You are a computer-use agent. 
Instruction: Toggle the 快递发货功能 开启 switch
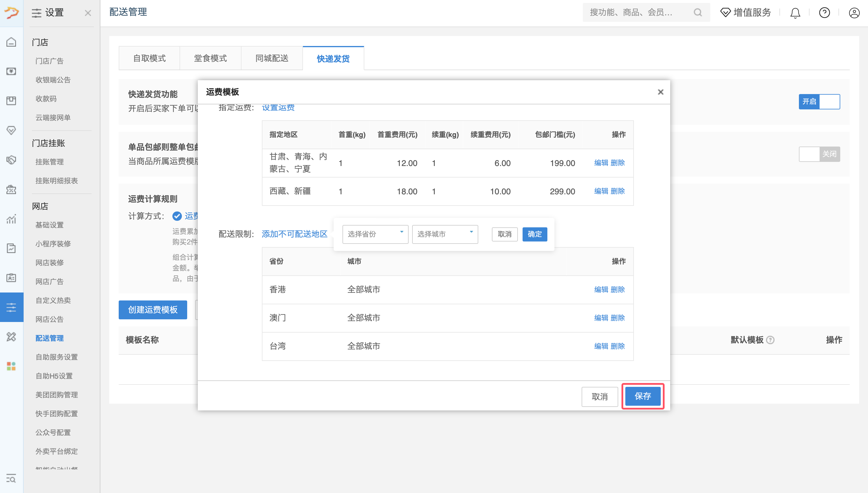coord(819,102)
